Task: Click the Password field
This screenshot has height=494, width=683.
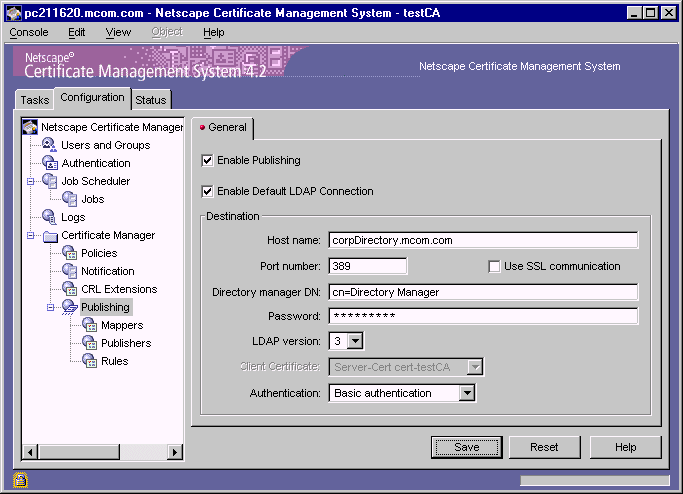Action: tap(483, 316)
